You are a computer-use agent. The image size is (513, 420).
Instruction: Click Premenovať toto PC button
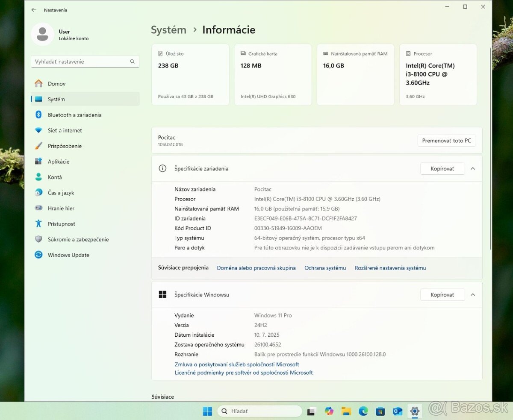[446, 141]
